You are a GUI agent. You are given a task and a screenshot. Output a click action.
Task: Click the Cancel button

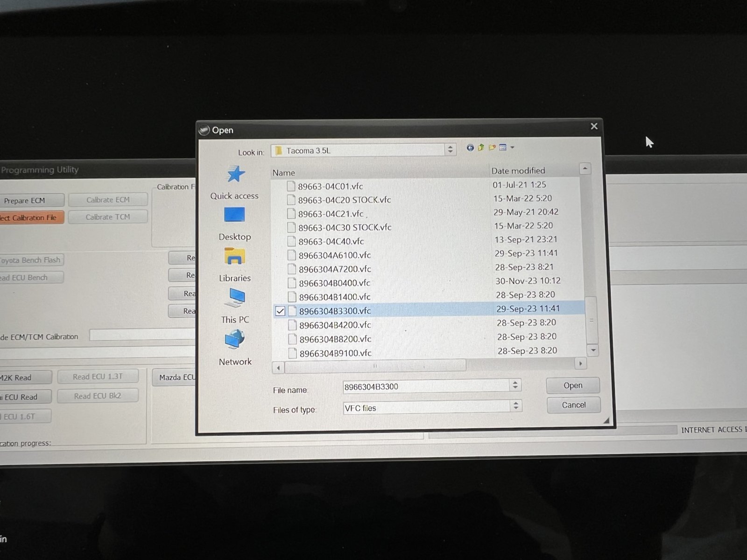tap(573, 405)
